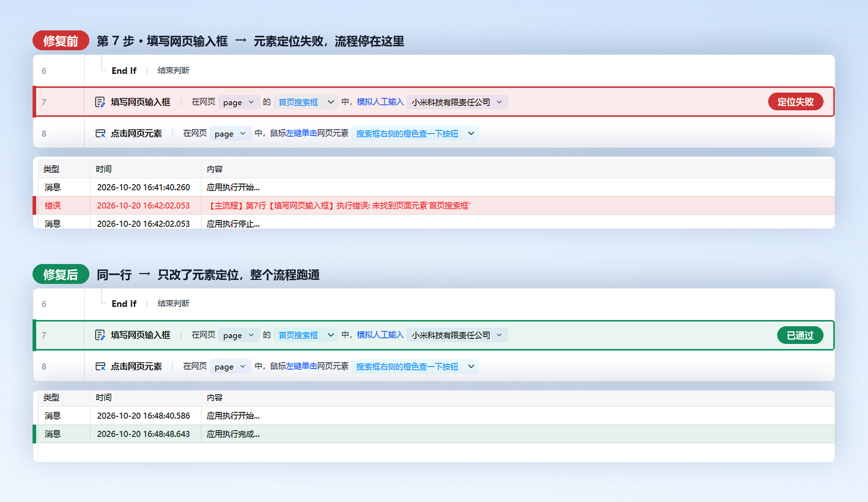Open 首页搜索框 element dropdown in the 已通过 row
This screenshot has height=502, width=868.
[306, 335]
